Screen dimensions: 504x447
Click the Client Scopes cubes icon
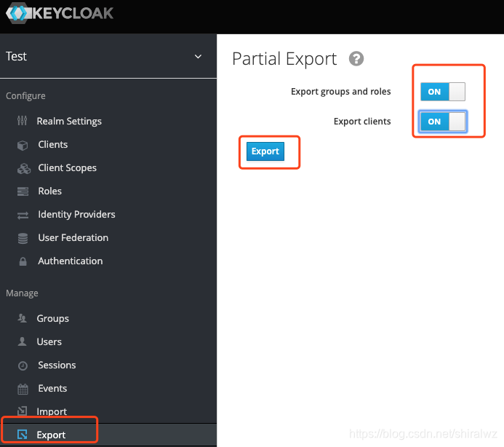pos(24,168)
